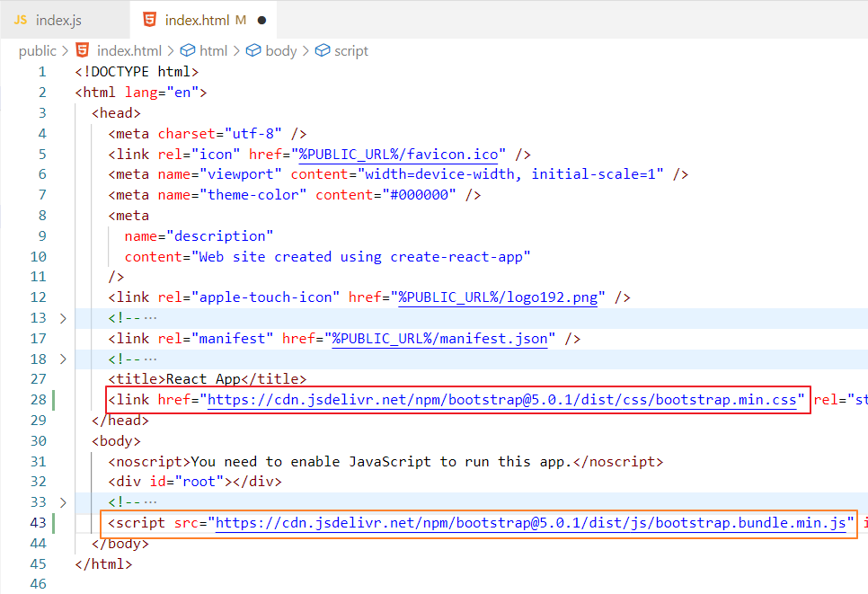Image resolution: width=868 pixels, height=594 pixels.
Task: Click the body symbol icon in breadcrumb
Action: point(253,51)
